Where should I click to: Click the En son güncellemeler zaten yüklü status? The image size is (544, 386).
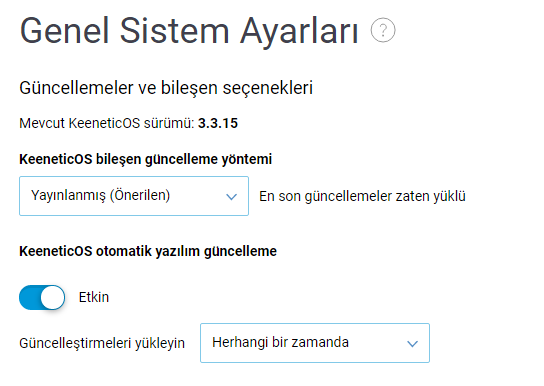(362, 196)
